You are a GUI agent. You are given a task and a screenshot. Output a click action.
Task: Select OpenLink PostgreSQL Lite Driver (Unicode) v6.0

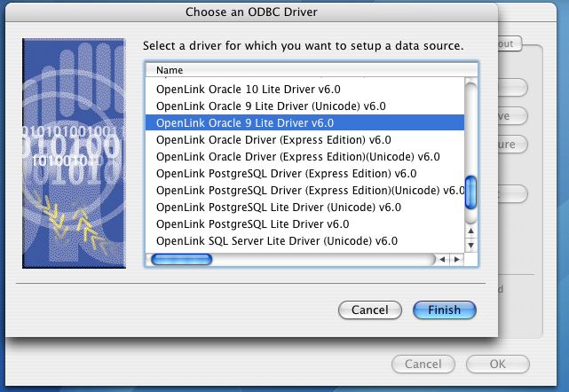point(304,208)
